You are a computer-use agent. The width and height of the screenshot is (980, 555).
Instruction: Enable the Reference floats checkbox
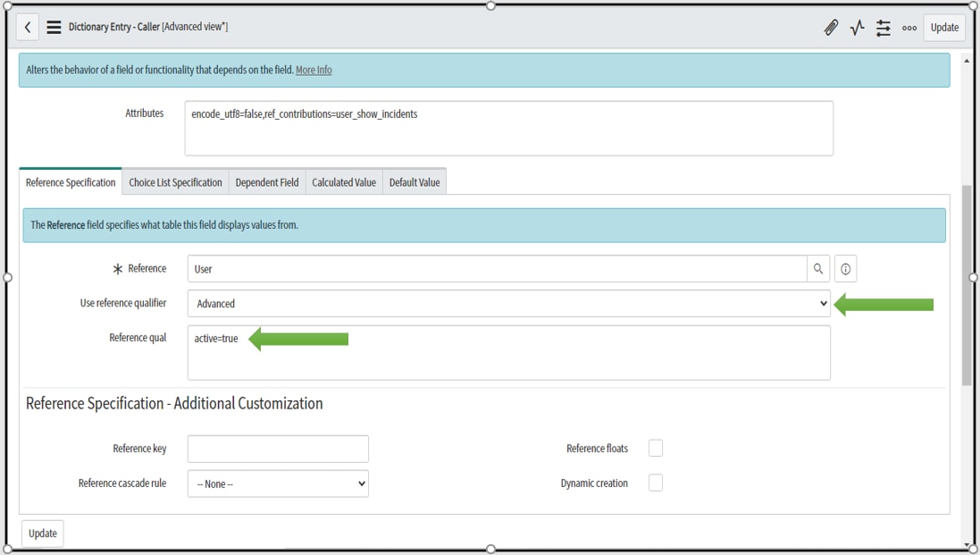coord(655,448)
